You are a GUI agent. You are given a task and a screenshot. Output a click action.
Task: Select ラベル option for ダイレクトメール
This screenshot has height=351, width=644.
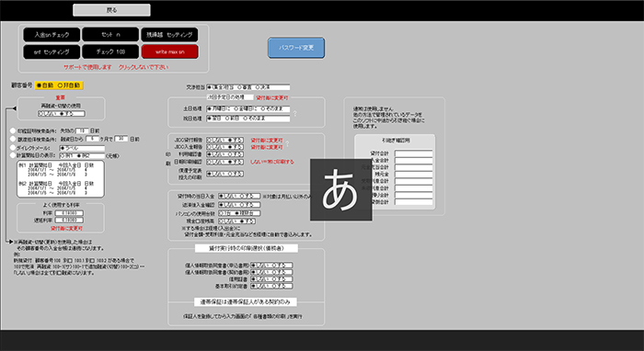69,148
